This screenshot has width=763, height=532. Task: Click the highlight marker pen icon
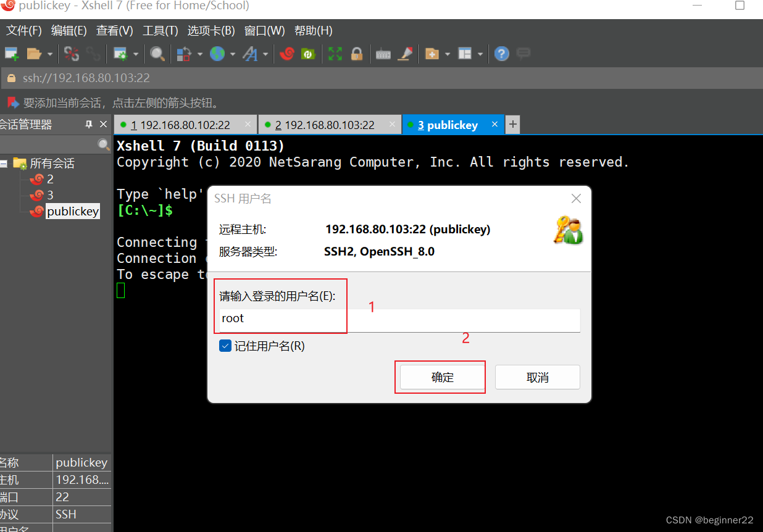[x=405, y=54]
